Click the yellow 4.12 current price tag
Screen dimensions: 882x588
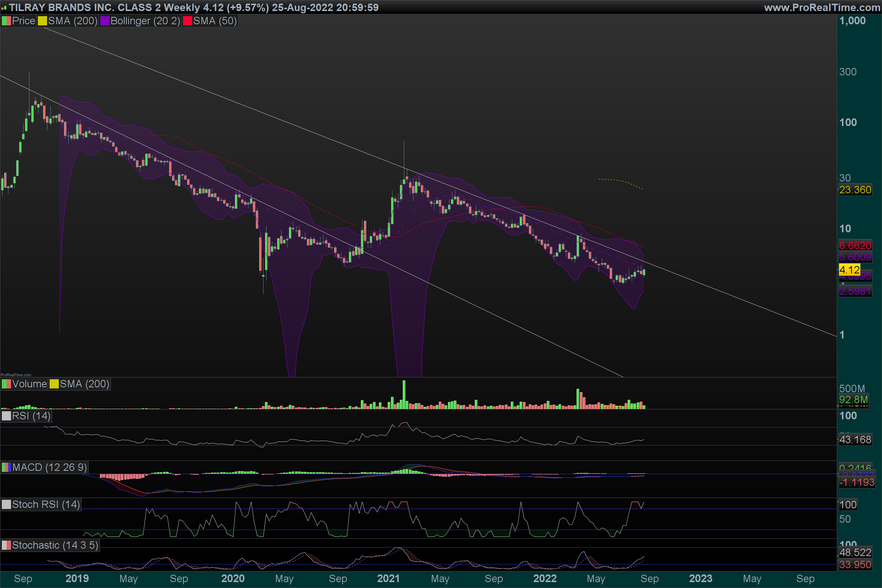coord(849,270)
